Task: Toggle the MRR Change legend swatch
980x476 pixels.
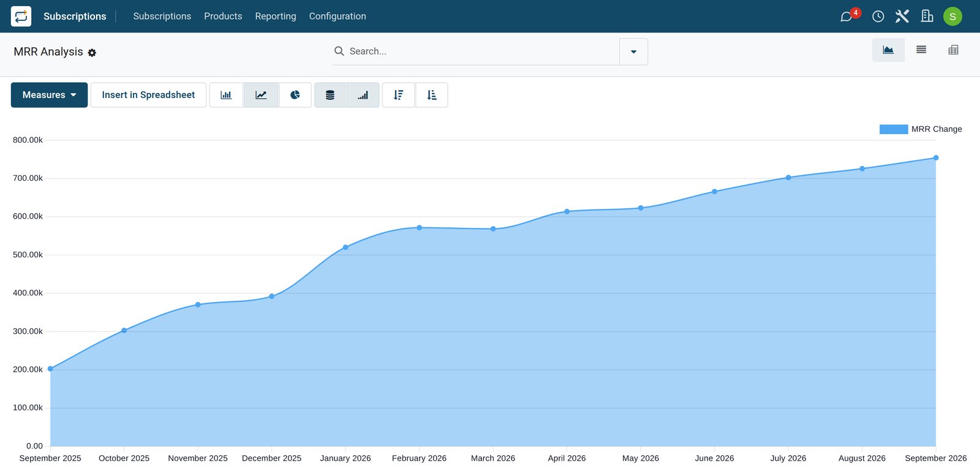Action: 894,129
